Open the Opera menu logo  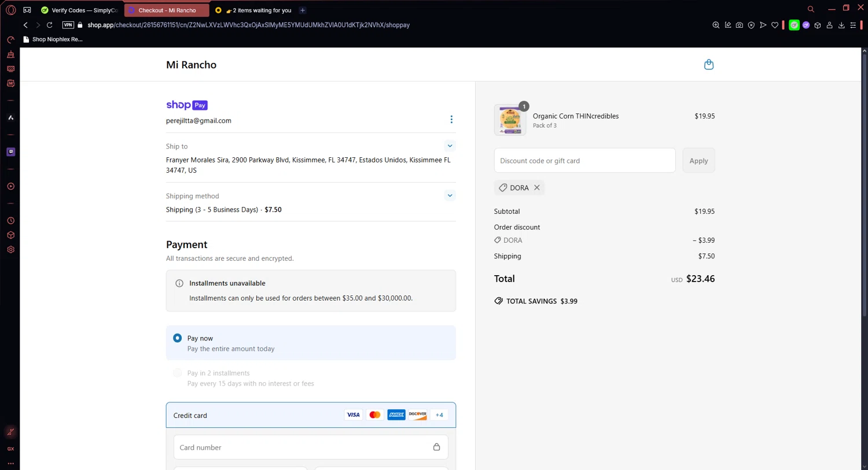tap(10, 10)
